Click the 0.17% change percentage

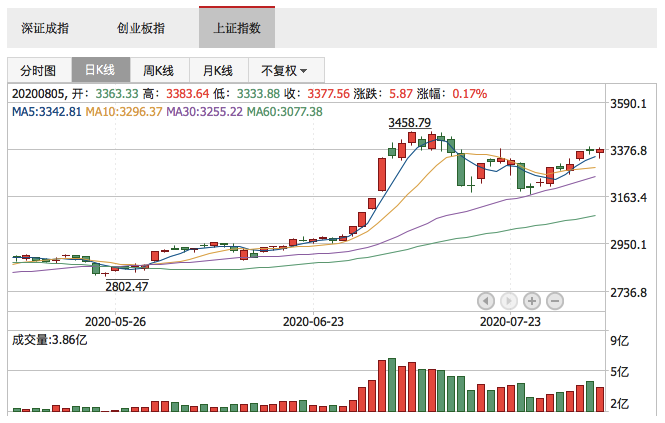pyautogui.click(x=469, y=93)
